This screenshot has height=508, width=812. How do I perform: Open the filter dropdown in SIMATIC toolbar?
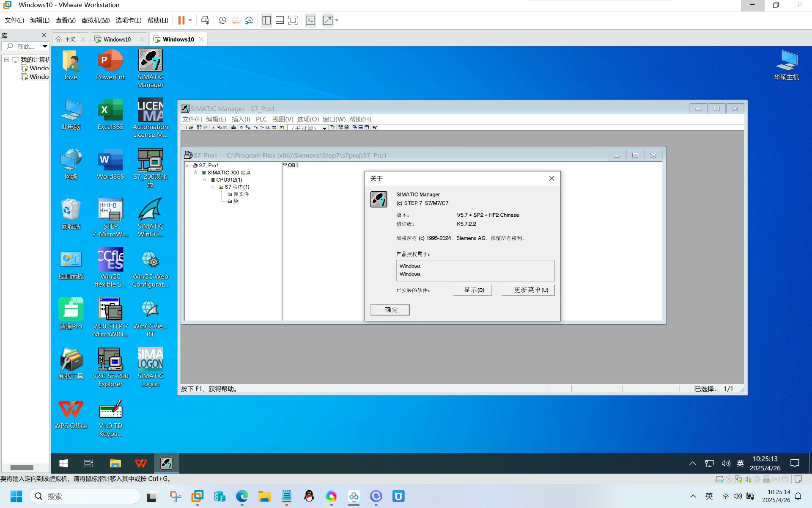[x=324, y=128]
